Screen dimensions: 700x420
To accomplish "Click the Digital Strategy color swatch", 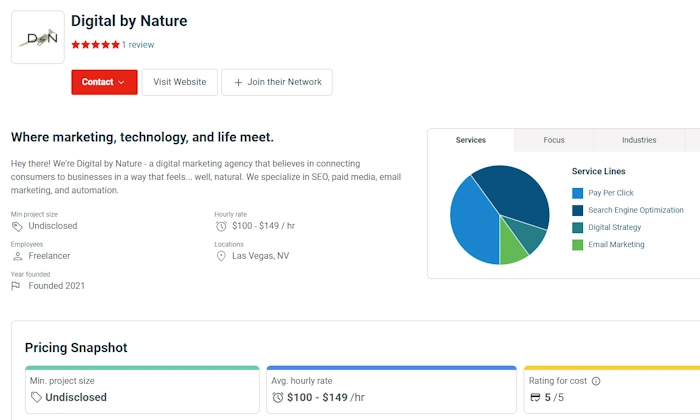I will click(578, 228).
